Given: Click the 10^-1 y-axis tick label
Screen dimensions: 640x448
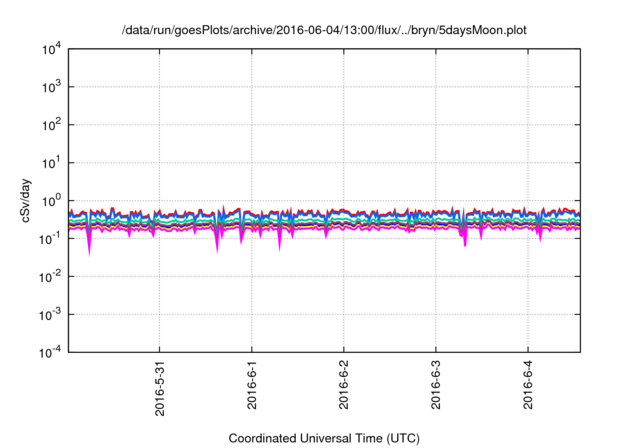Looking at the screenshot, I should click(51, 239).
